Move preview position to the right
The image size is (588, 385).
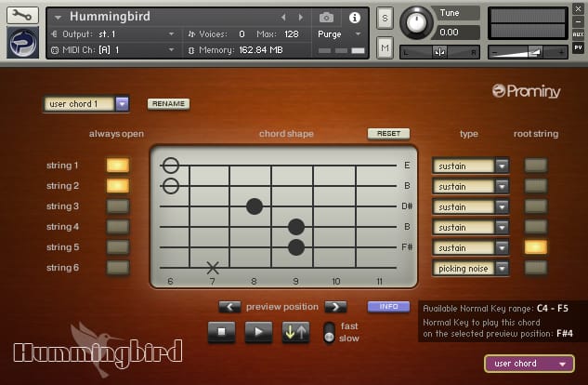pos(335,307)
